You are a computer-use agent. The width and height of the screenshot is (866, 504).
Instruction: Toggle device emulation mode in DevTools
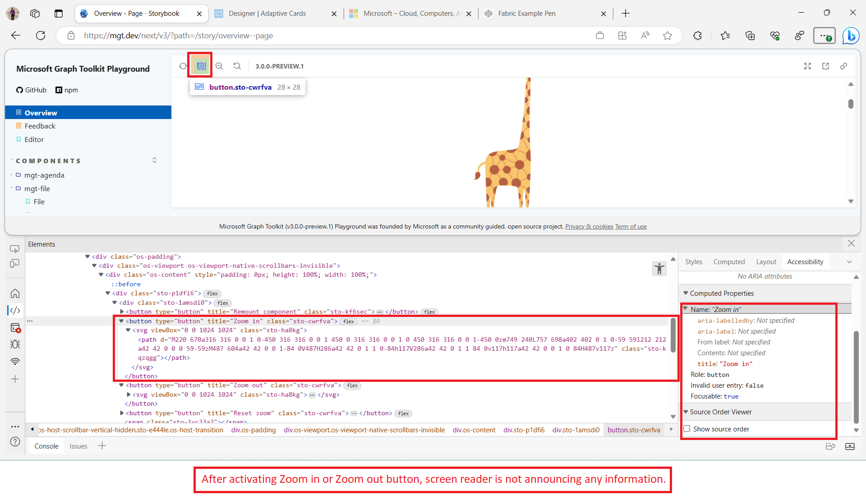[15, 263]
